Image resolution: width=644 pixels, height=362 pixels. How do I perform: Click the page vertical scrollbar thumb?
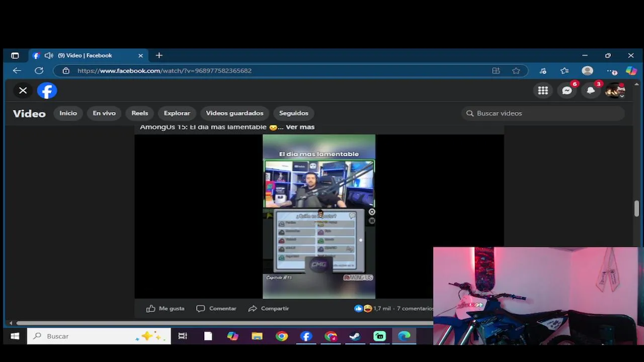(x=636, y=209)
